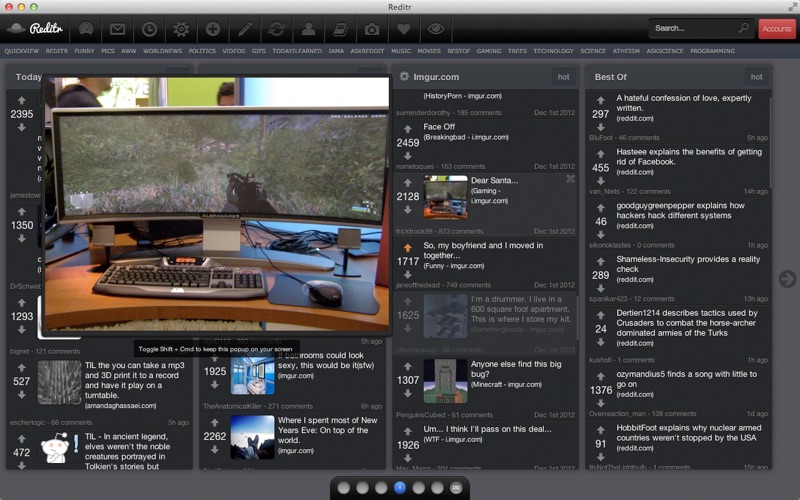Click the alien icon in page dots
The image size is (800, 500).
(x=456, y=488)
